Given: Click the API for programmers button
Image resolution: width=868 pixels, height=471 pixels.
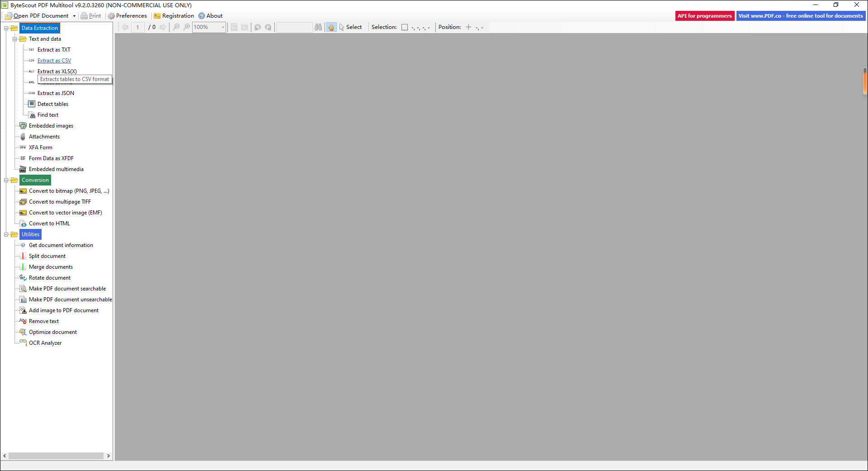Looking at the screenshot, I should (x=704, y=16).
